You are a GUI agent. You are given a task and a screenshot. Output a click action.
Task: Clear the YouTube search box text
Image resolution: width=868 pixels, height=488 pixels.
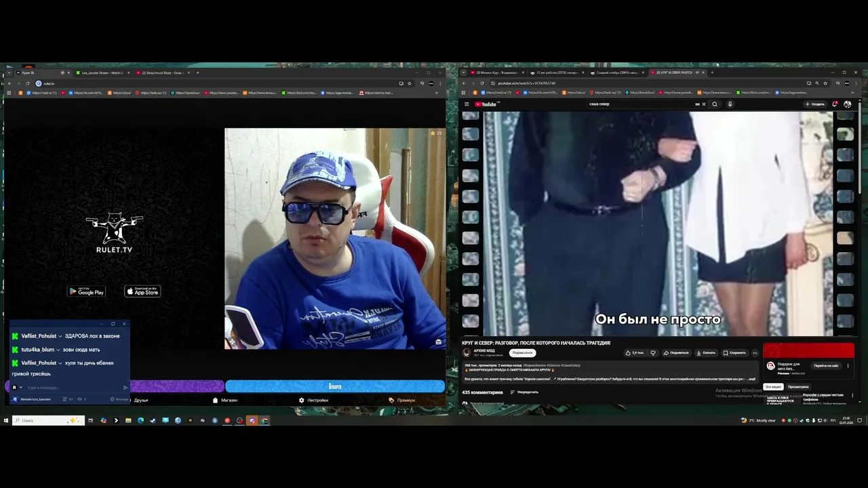pyautogui.click(x=703, y=104)
